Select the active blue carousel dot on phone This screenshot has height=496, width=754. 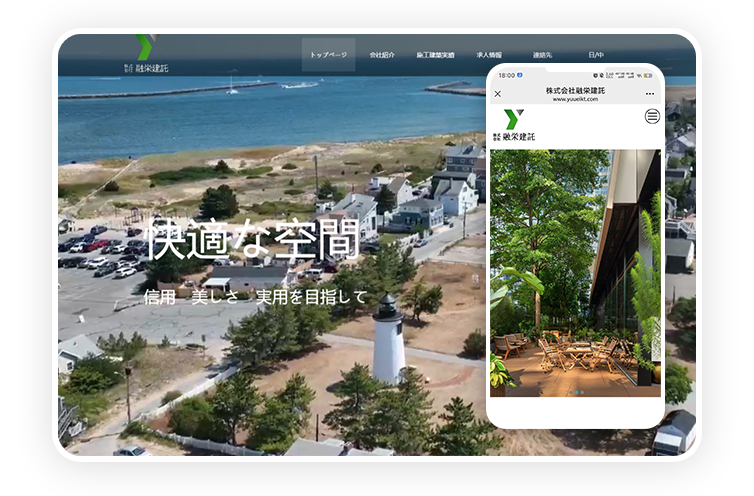(577, 393)
